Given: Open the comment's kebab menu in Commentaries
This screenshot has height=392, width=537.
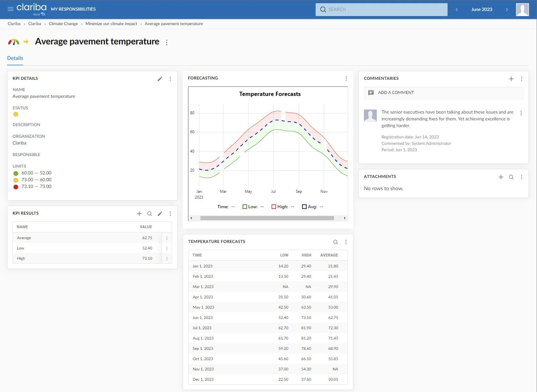Looking at the screenshot, I should tap(521, 113).
